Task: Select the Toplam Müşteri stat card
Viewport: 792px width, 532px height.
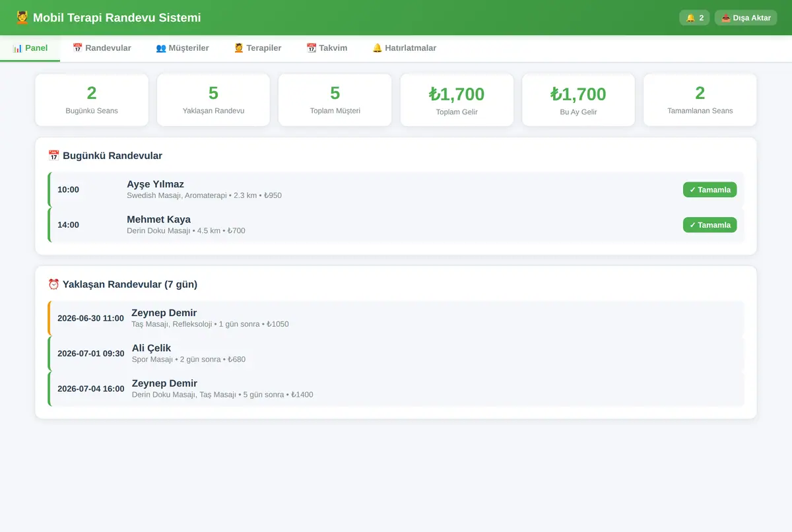Action: [x=335, y=100]
